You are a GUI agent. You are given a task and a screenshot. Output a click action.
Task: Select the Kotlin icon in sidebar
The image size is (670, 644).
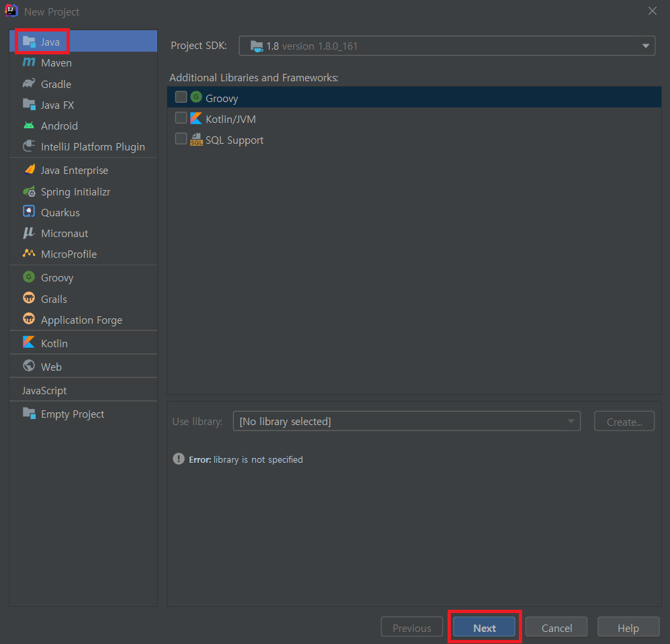coord(29,342)
